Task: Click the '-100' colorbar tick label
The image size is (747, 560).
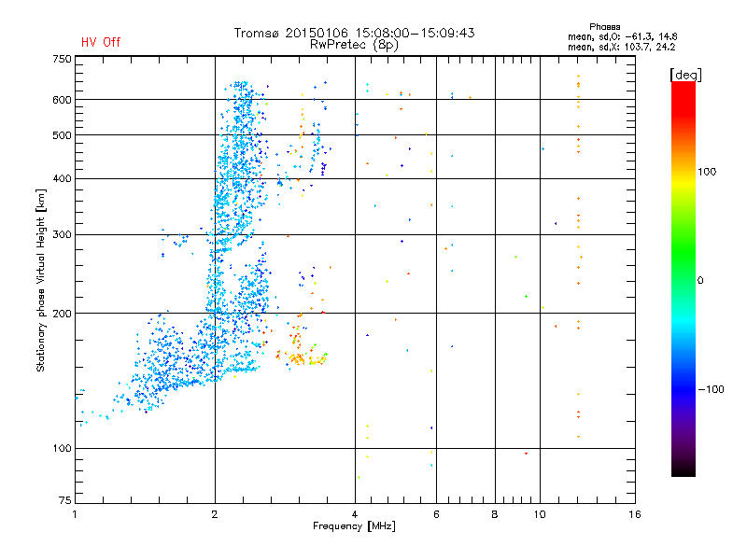Action: coord(711,389)
